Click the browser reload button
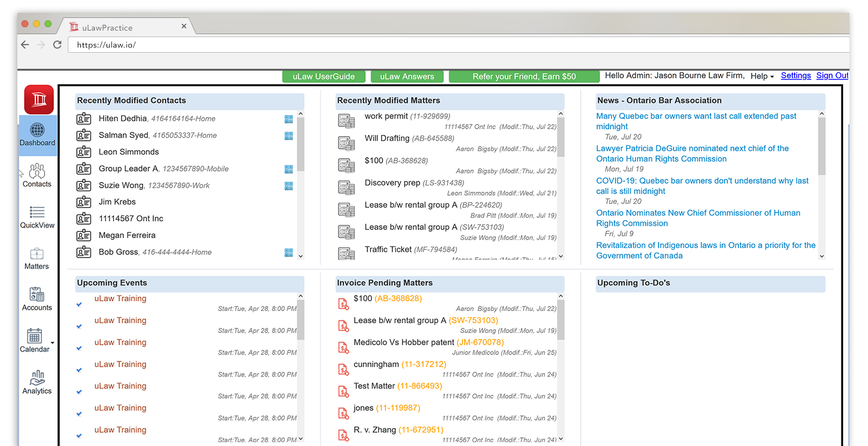Screen dimensions: 868x446 click(x=57, y=45)
